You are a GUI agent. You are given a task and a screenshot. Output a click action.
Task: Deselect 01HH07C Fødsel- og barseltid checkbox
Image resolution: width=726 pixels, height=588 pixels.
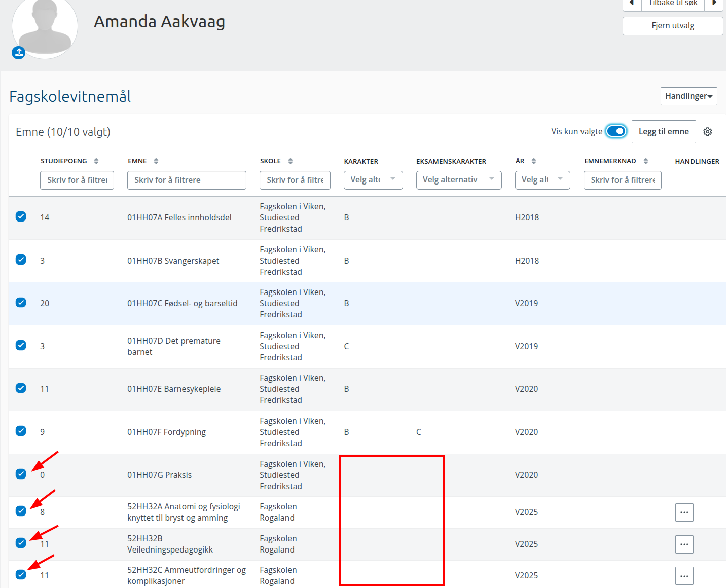coord(21,303)
